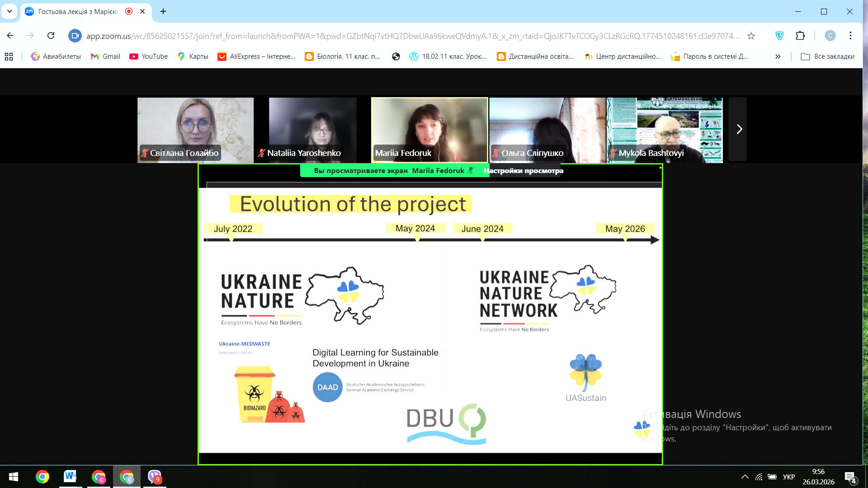
Task: Open the Пароль в системі bookmark
Action: point(709,56)
